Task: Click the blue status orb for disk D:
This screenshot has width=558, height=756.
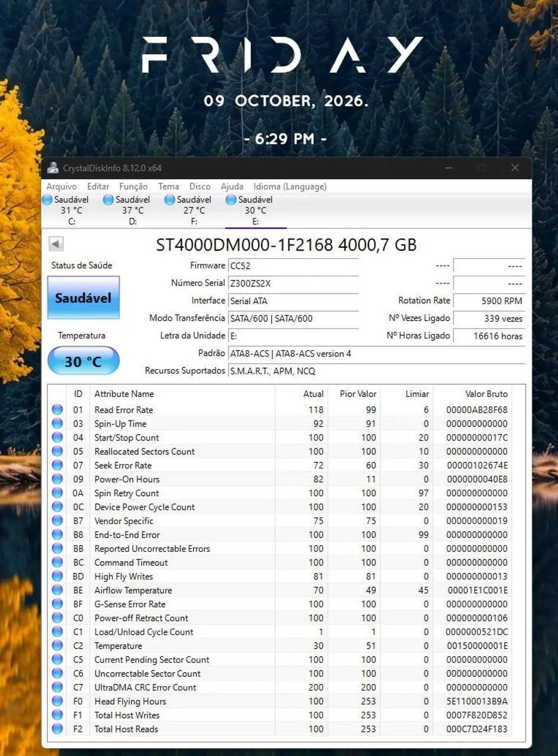Action: tap(109, 200)
